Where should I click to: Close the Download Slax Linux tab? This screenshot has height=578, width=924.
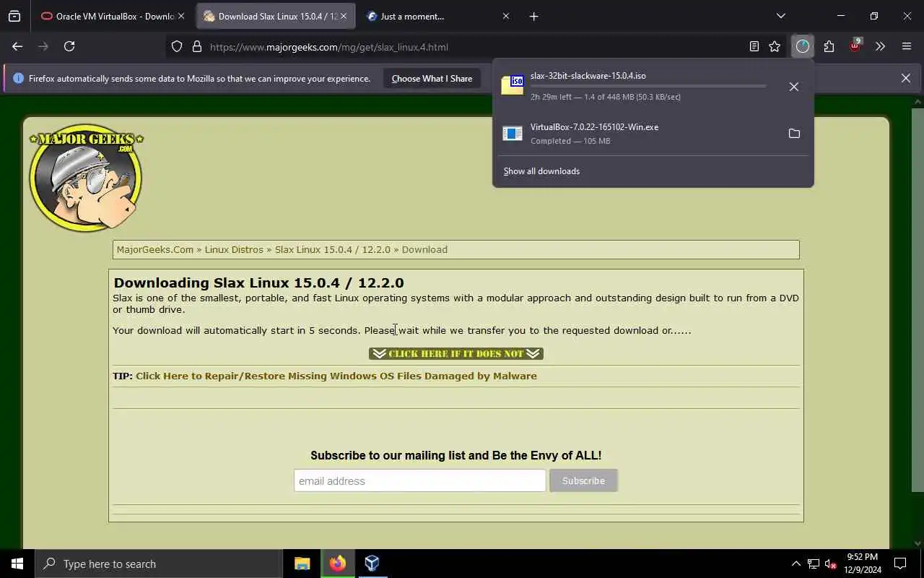pos(344,16)
